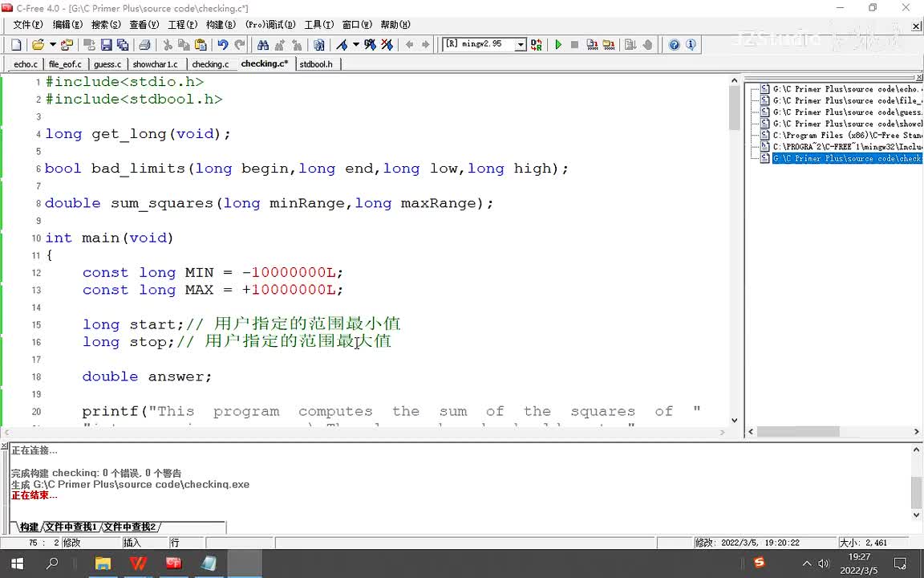The image size is (924, 578).
Task: Open the 查看(V) menu
Action: pyautogui.click(x=144, y=25)
